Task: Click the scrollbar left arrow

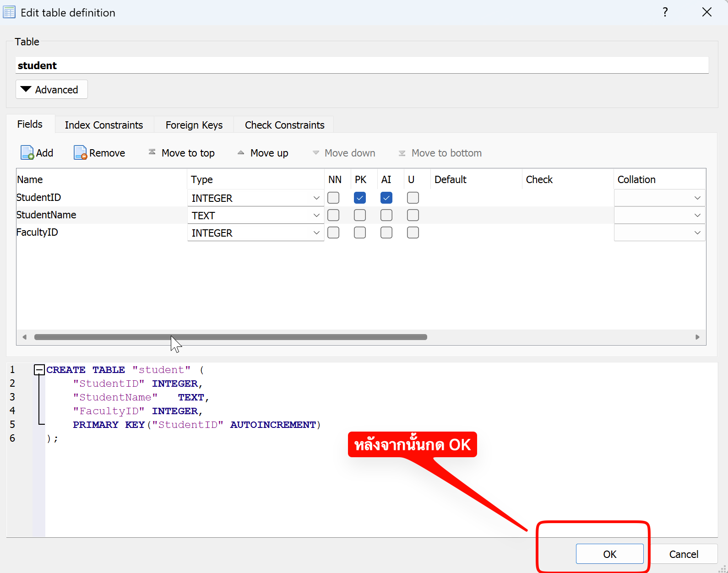Action: (x=25, y=337)
